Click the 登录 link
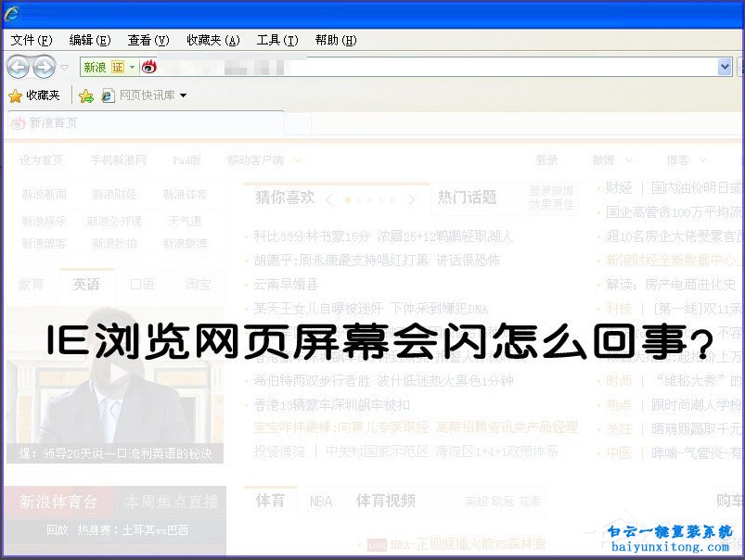This screenshot has width=745, height=560. [x=547, y=159]
